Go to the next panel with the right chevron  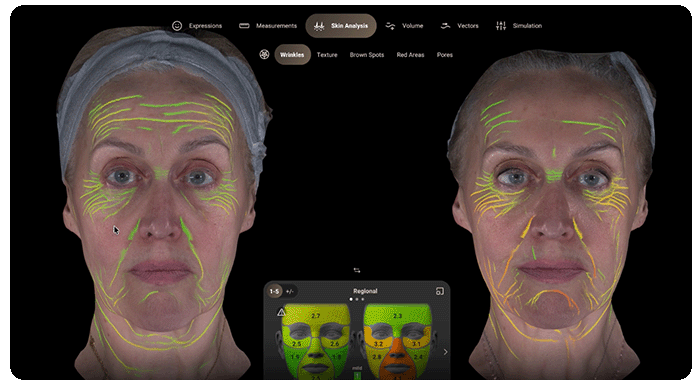[x=445, y=352]
